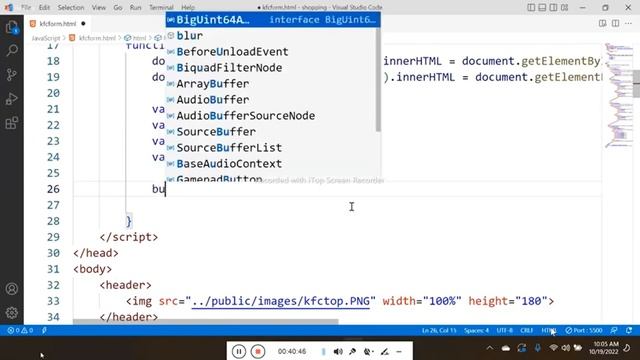Select the AudioBufferSourceNode suggestion
Image resolution: width=640 pixels, height=360 pixels.
pos(271,116)
